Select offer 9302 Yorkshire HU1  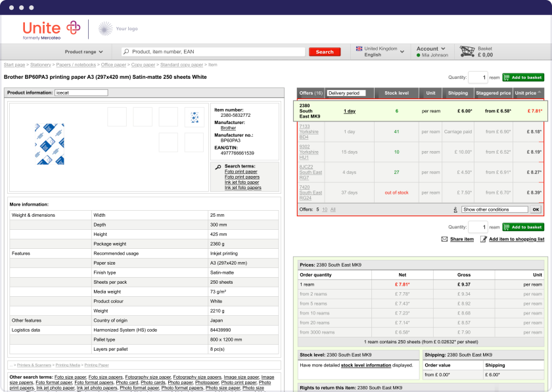309,152
